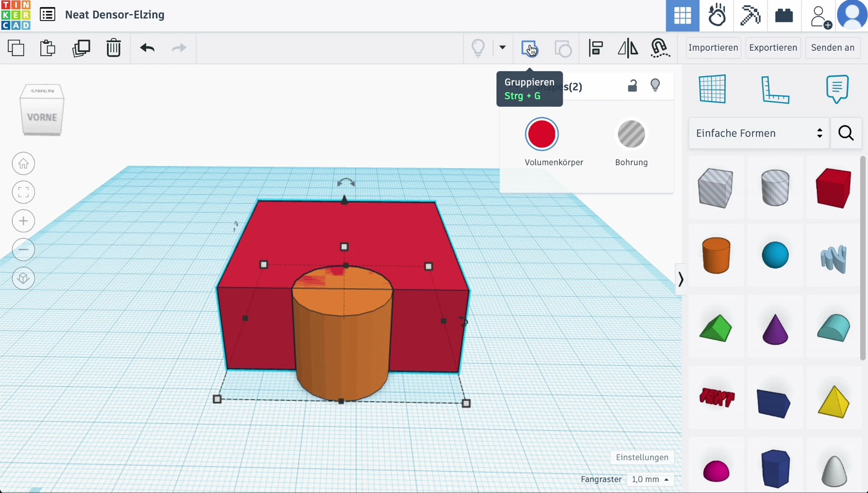Screen dimensions: 868x493
Task: Reset to home view
Action: pos(24,163)
